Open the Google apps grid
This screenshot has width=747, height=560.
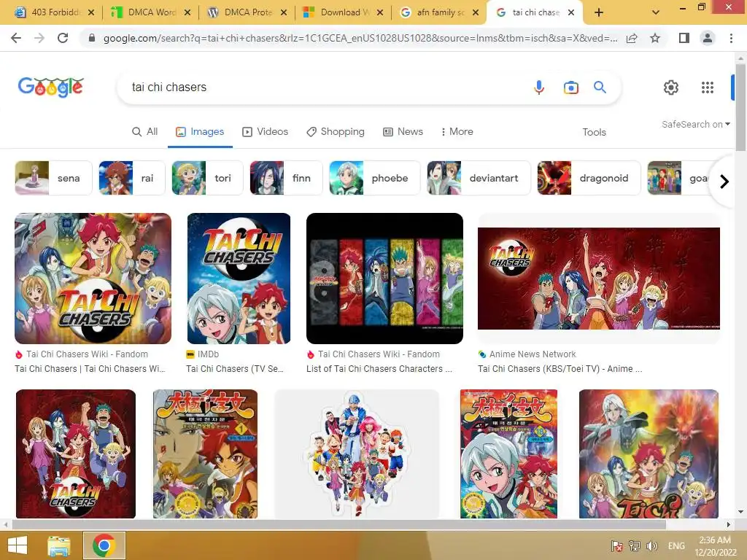(708, 87)
